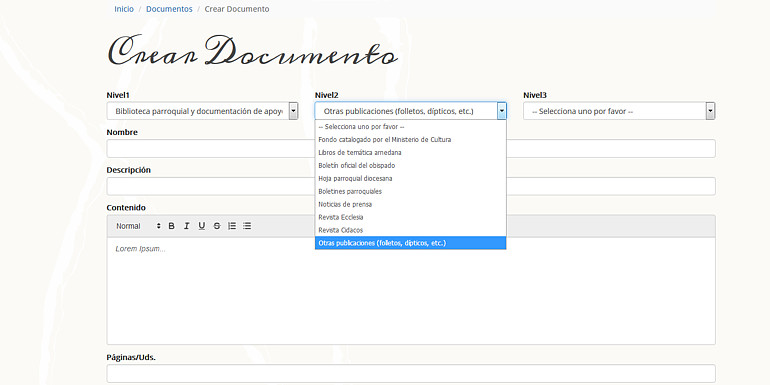
Task: Choose 'Revista Ecclesia' option
Action: (411, 217)
